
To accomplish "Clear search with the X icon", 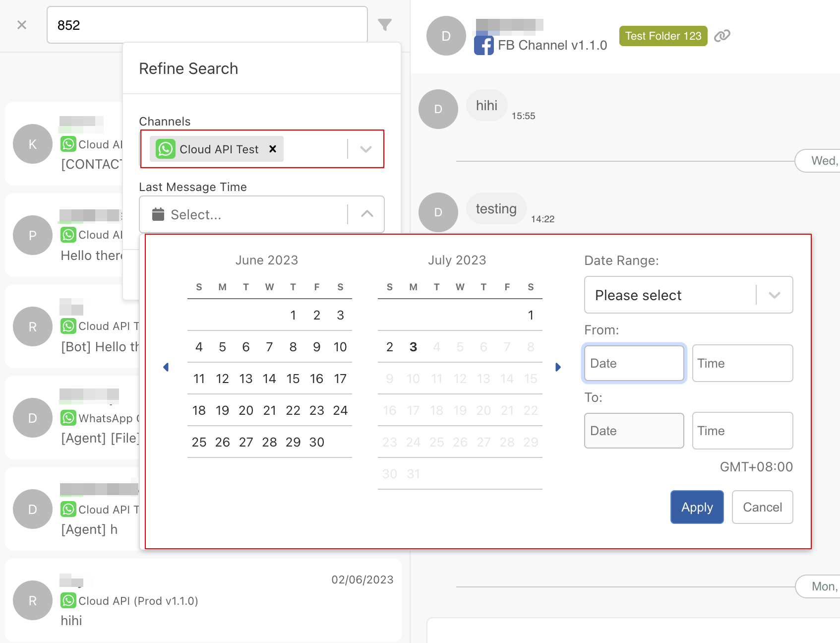I will (x=22, y=25).
